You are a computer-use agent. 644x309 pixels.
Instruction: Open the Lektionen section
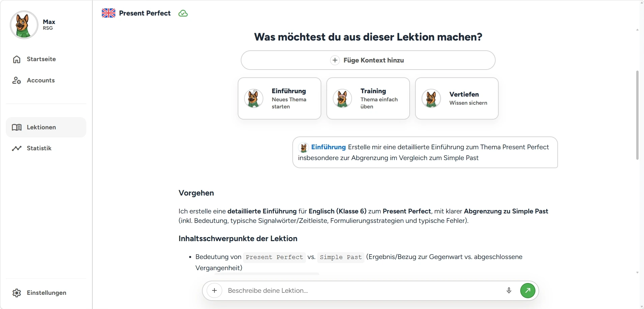[x=46, y=127]
